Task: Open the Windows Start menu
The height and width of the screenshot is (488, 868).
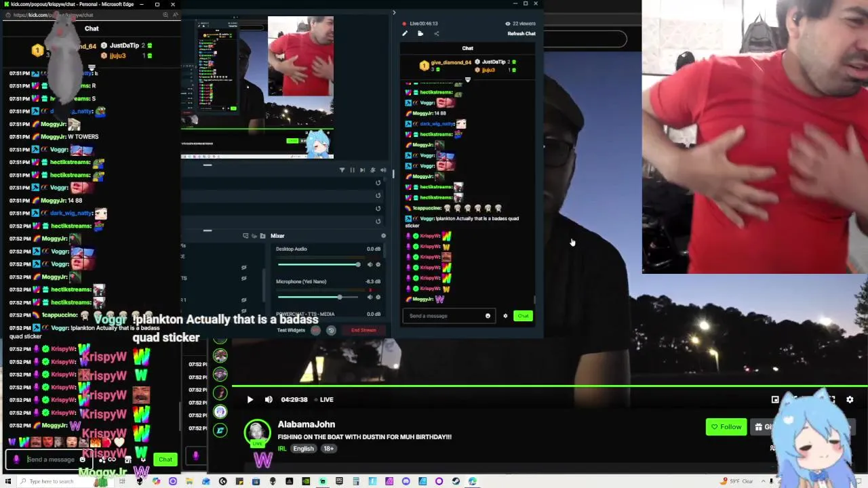Action: 7,481
